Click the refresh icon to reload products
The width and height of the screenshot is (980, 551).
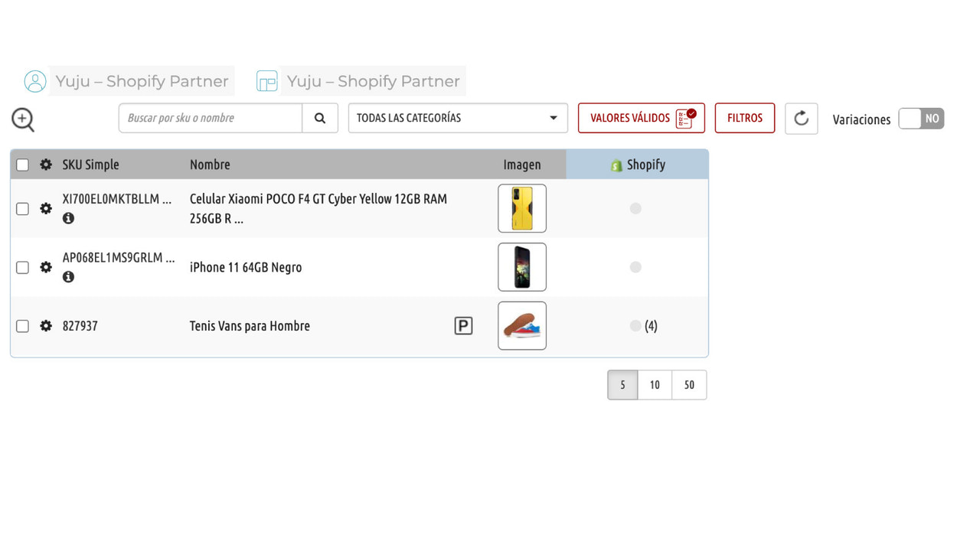coord(801,118)
